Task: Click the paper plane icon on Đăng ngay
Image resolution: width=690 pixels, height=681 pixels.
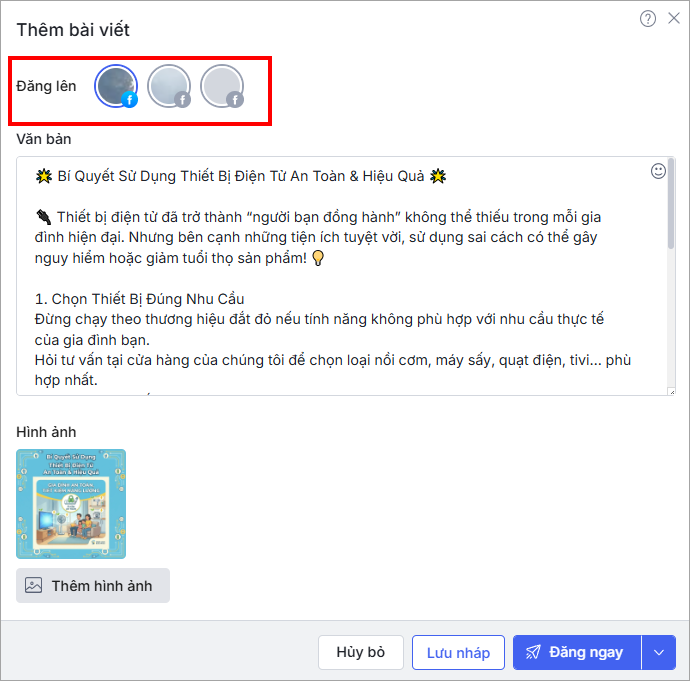Action: click(x=533, y=652)
